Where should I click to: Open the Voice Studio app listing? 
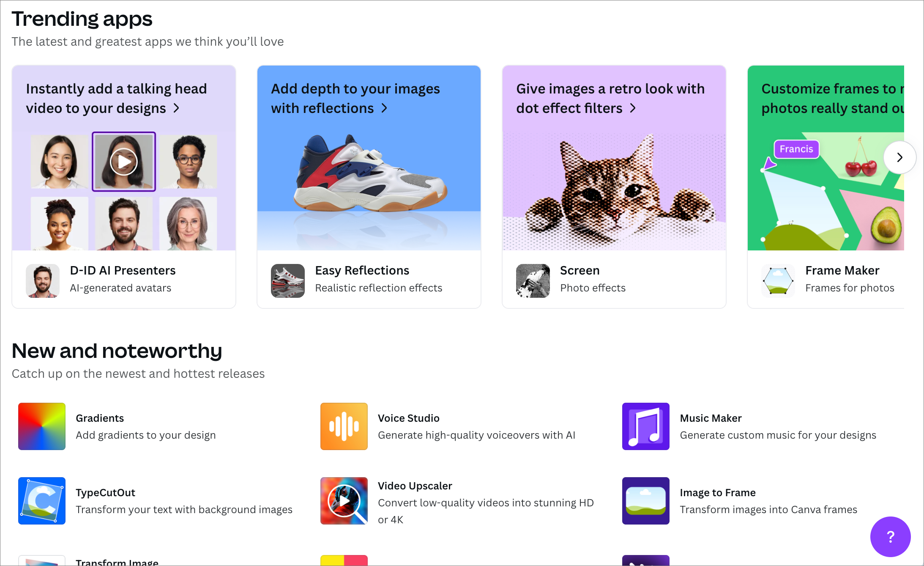click(459, 426)
